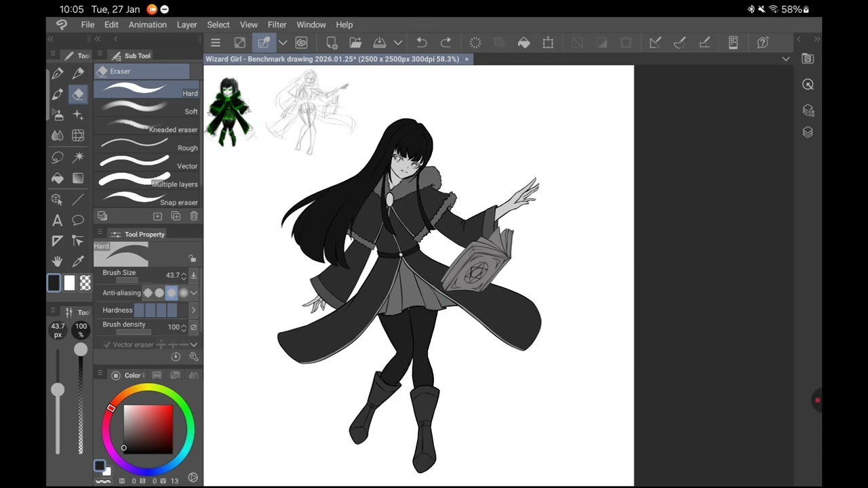The image size is (868, 488).
Task: Select the Balloon tool
Action: tap(78, 220)
